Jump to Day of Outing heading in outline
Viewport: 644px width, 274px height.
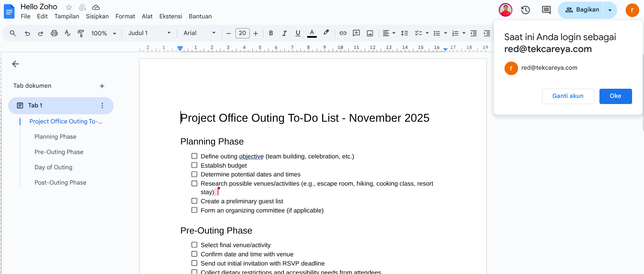pos(53,167)
